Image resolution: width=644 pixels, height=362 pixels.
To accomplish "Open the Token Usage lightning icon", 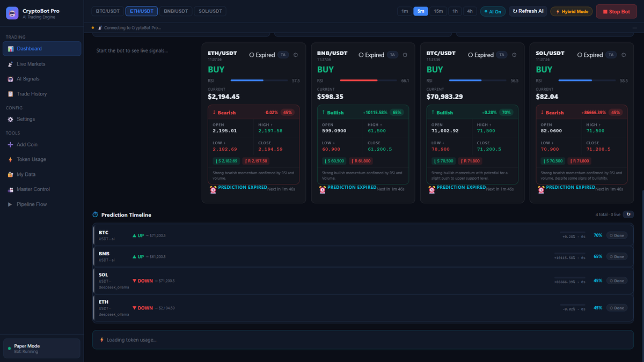I will click(x=11, y=159).
